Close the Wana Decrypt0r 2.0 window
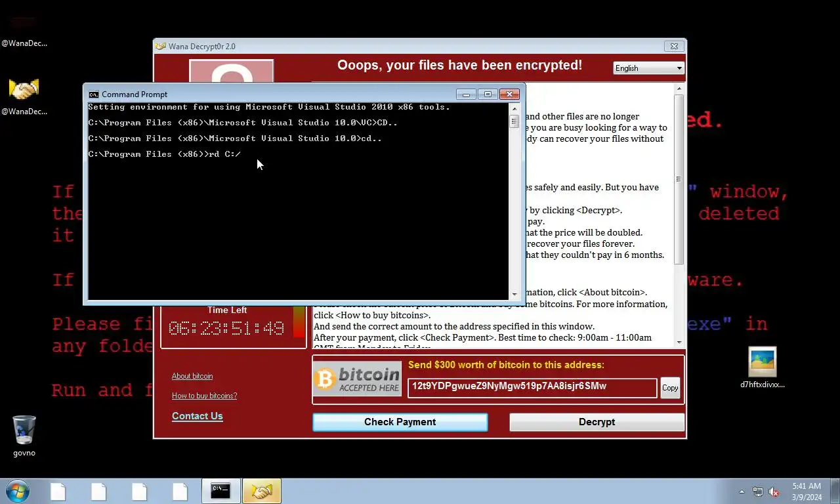This screenshot has width=840, height=504. (x=674, y=46)
